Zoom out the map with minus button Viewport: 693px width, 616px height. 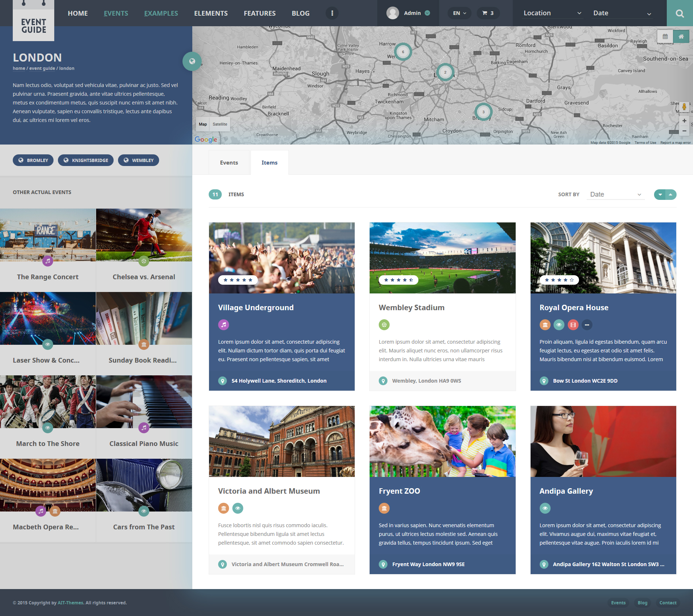[684, 131]
